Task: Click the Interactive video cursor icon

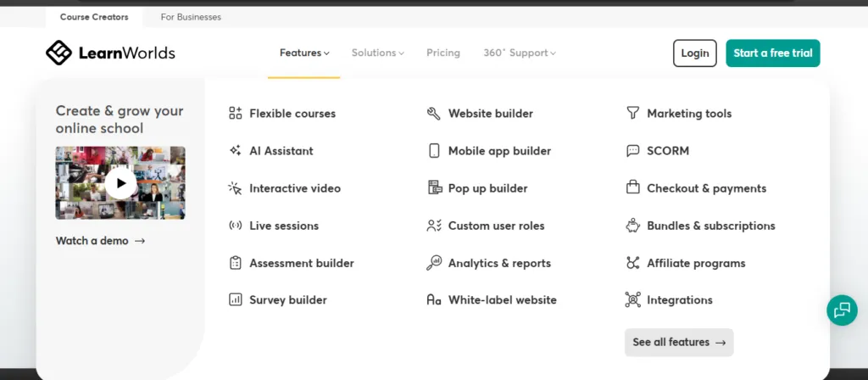Action: 236,188
